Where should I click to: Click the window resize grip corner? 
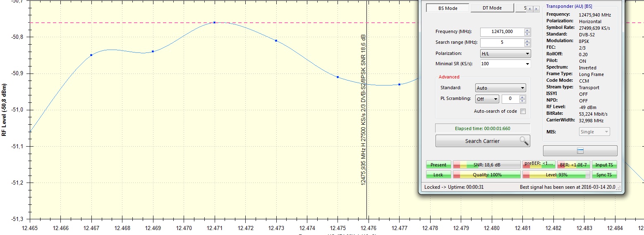tap(619, 188)
